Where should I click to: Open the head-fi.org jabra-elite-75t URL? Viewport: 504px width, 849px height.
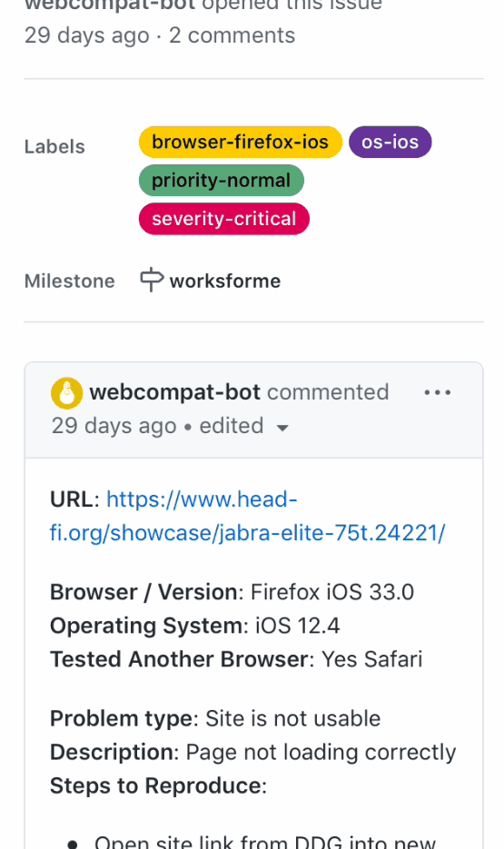247,516
